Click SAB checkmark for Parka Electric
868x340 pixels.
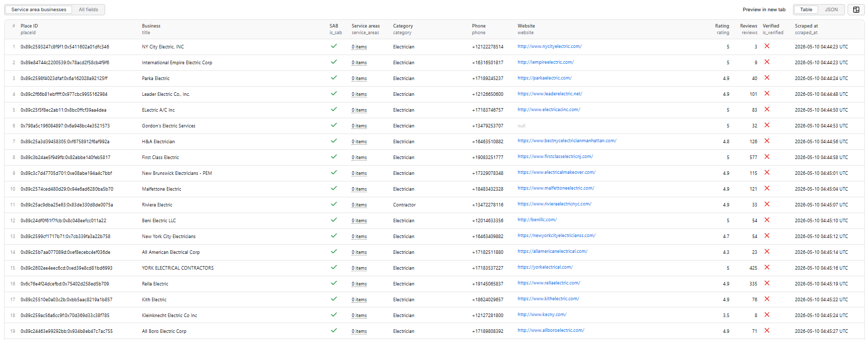click(x=334, y=77)
